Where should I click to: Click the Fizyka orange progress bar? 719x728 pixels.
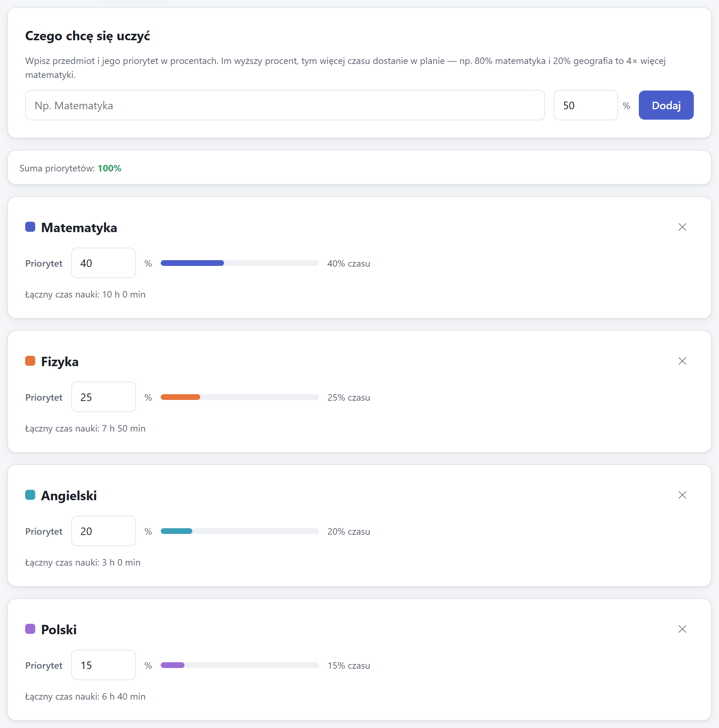click(240, 397)
